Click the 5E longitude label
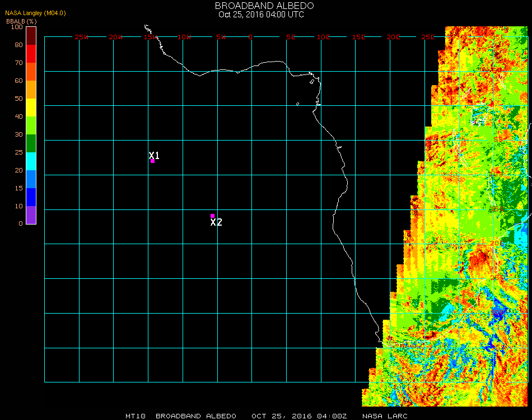The image size is (532, 420). tap(291, 37)
